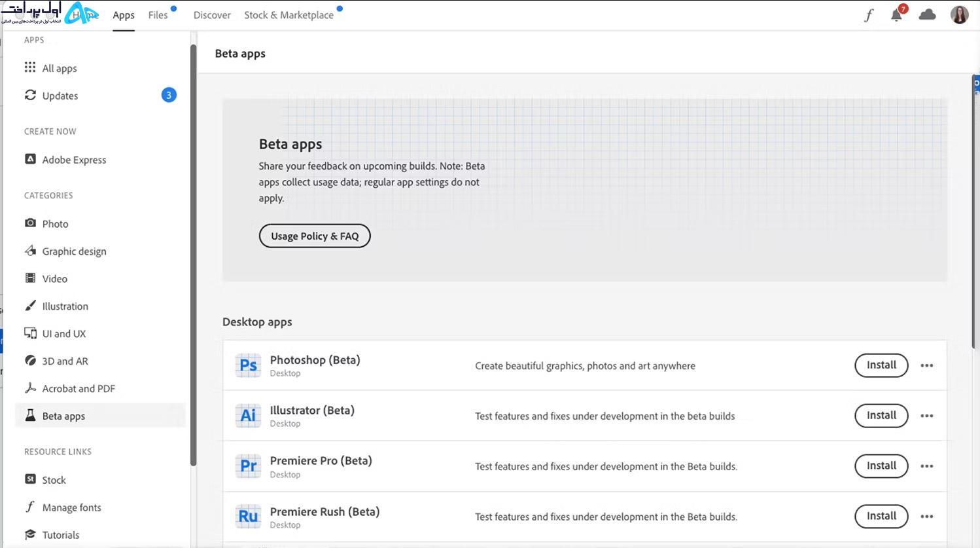Click the Premiere Pro (Beta) Pr icon
This screenshot has width=980, height=548.
(248, 466)
